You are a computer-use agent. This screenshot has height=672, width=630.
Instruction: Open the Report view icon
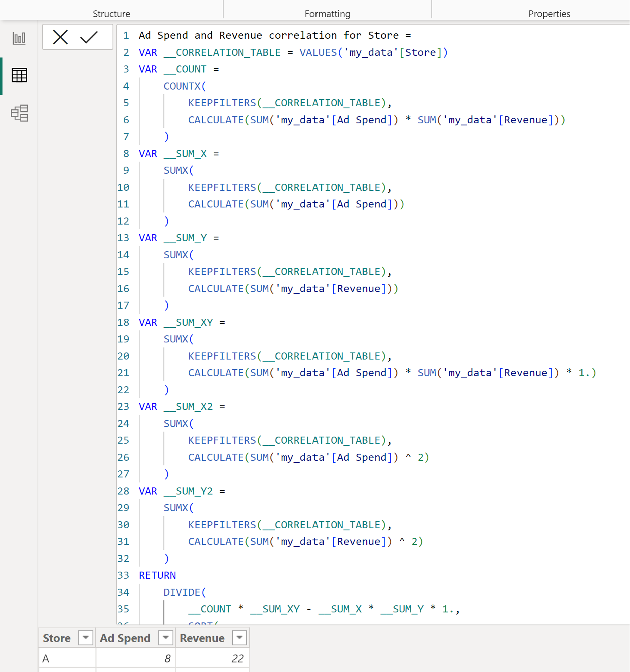[19, 38]
